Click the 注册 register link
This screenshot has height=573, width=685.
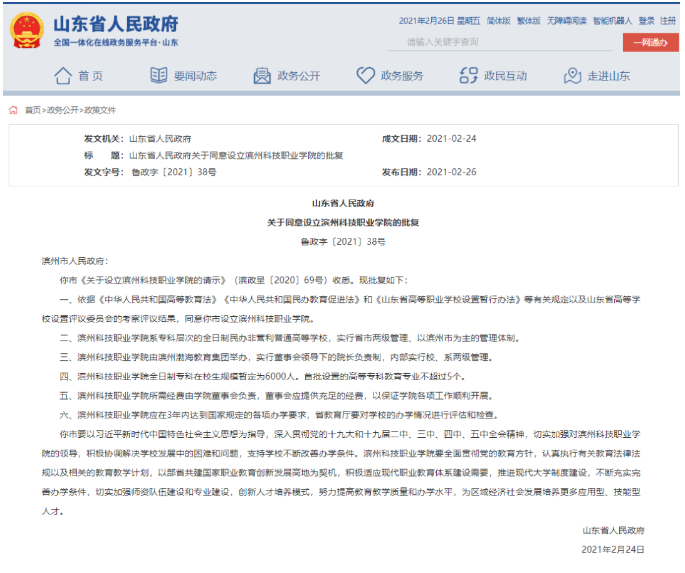point(668,20)
